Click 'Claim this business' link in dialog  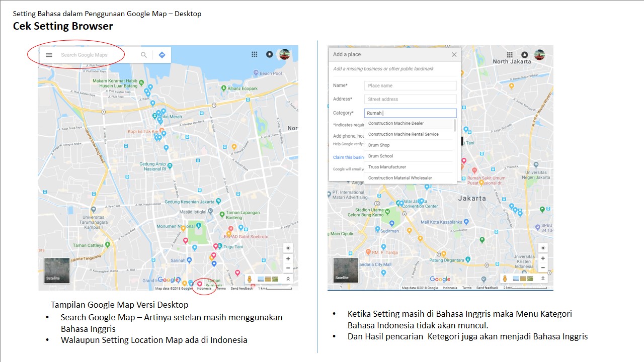point(349,157)
